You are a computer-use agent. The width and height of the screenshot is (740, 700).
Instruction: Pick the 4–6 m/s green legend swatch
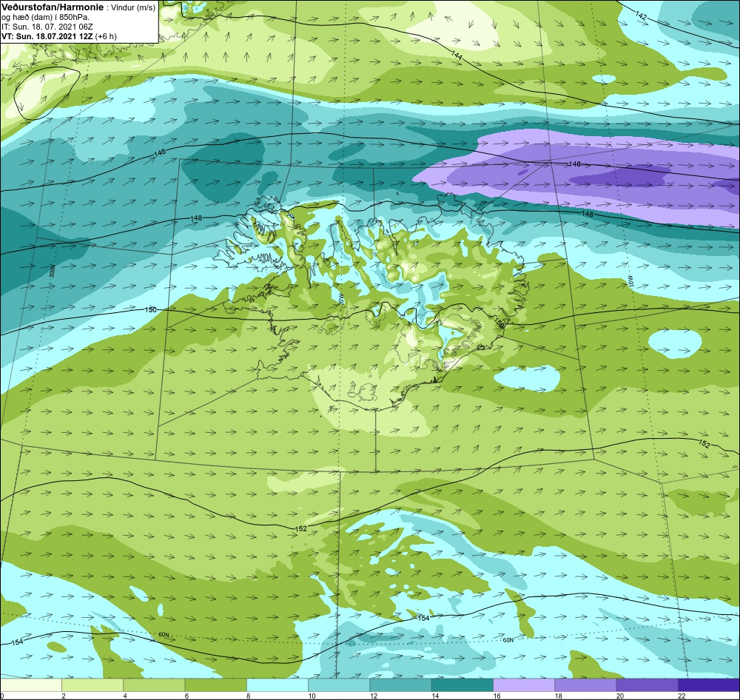pyautogui.click(x=155, y=684)
